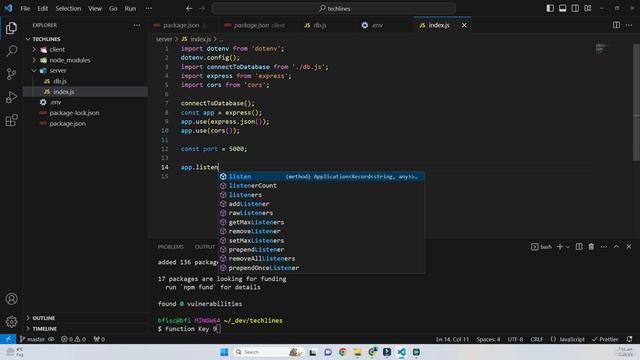Toggle the bottom panel layout icon
The image size is (640, 360).
[562, 8]
